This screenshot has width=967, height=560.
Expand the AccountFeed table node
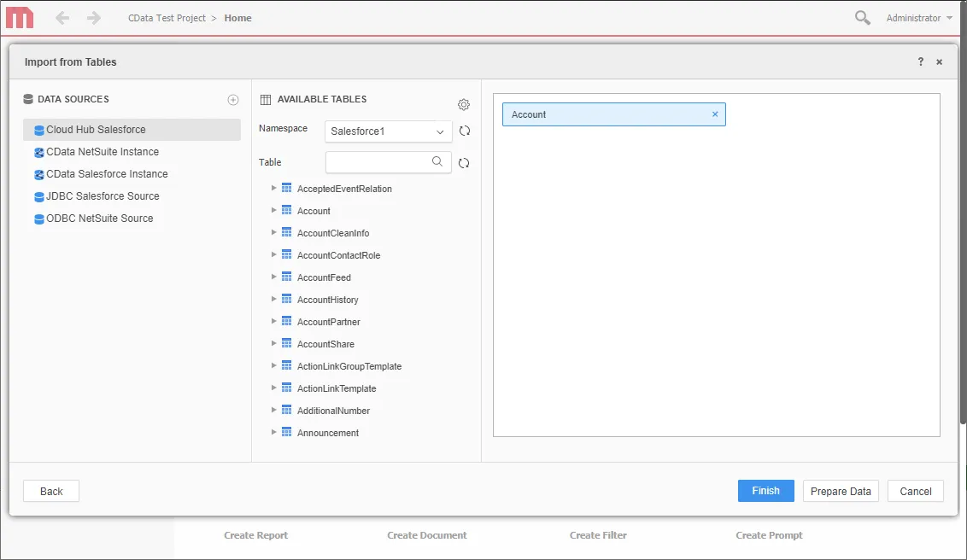273,277
